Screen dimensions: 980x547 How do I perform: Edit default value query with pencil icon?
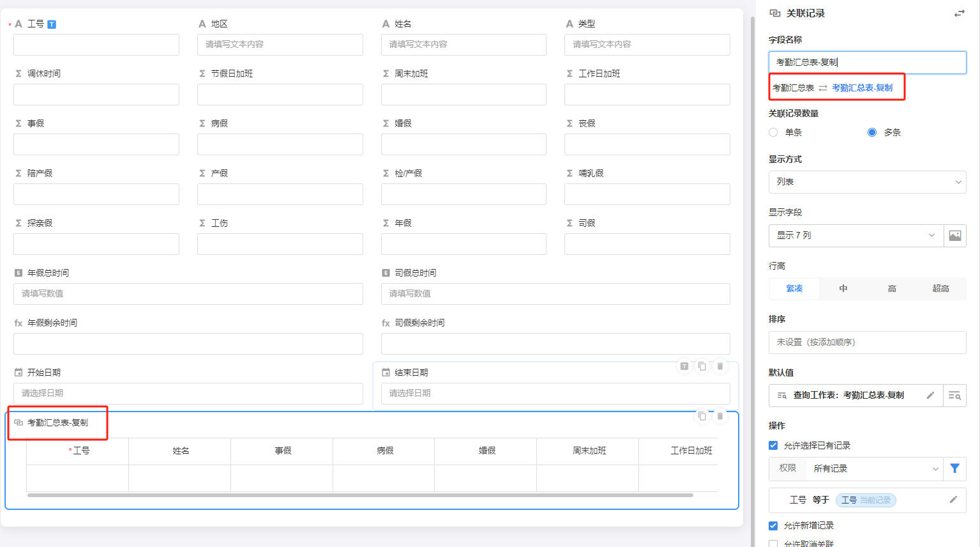[930, 396]
